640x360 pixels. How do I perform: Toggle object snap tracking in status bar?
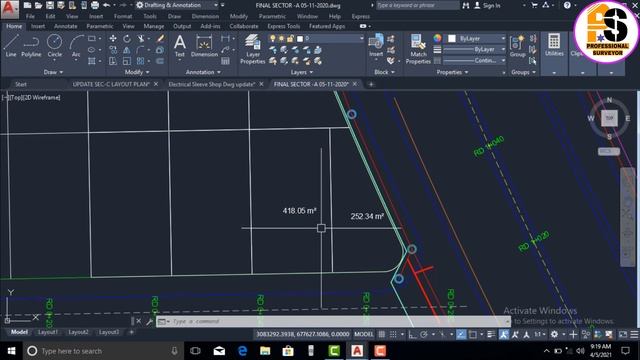click(461, 334)
